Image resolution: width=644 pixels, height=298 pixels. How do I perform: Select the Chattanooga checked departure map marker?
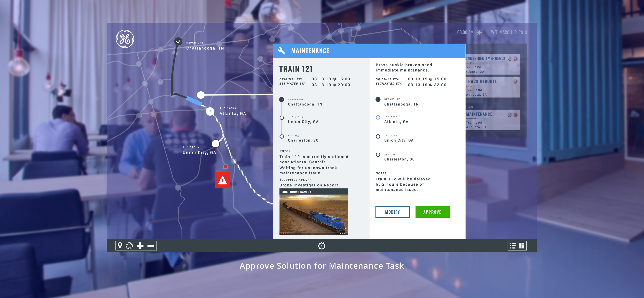[x=178, y=41]
